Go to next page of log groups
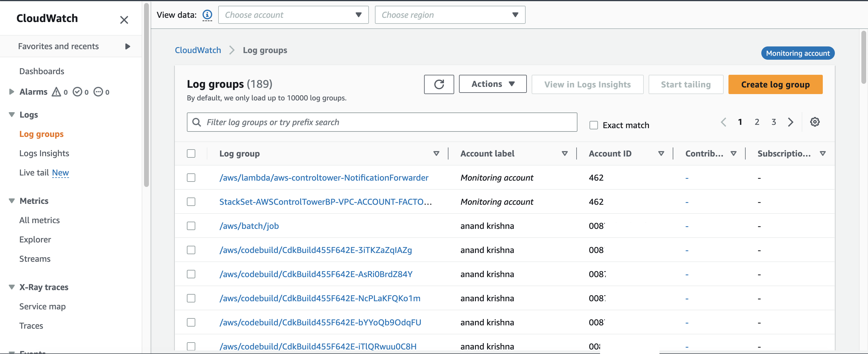This screenshot has height=354, width=868. click(x=791, y=122)
